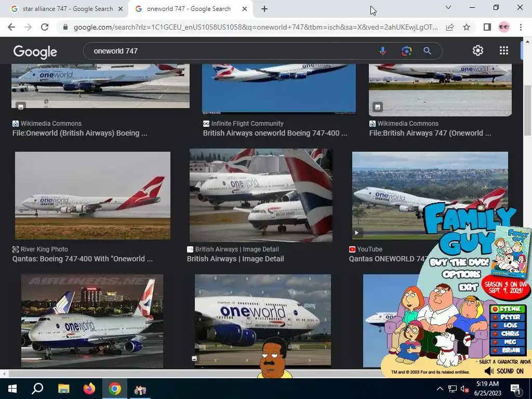Open Windows taskbar search
The image size is (532, 399).
(x=37, y=389)
